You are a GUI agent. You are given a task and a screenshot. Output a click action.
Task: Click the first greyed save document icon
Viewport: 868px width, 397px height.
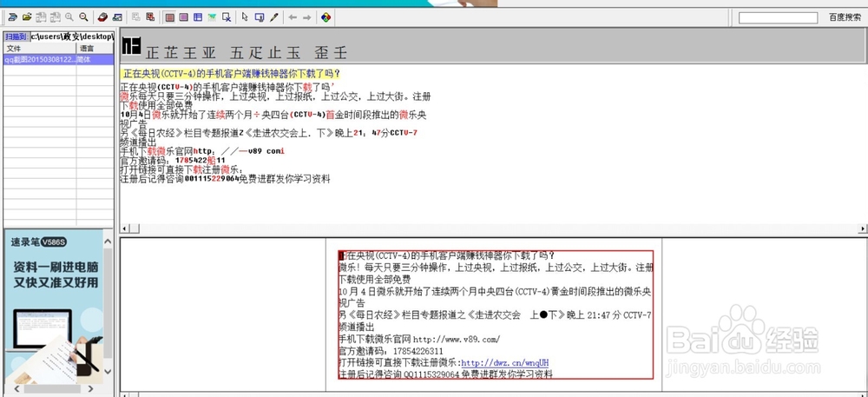[x=41, y=17]
